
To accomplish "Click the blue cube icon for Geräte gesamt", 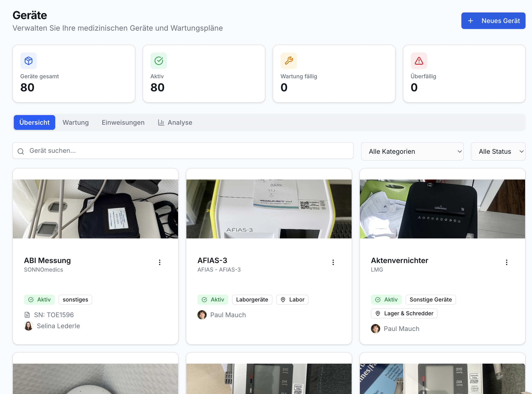I will (29, 61).
